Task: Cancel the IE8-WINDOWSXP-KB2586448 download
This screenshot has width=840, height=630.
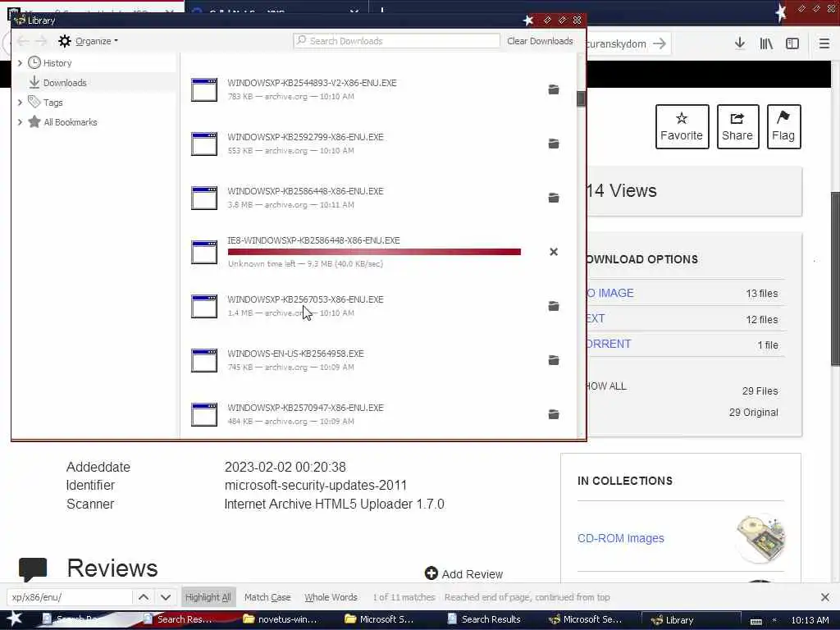Action: pos(554,252)
